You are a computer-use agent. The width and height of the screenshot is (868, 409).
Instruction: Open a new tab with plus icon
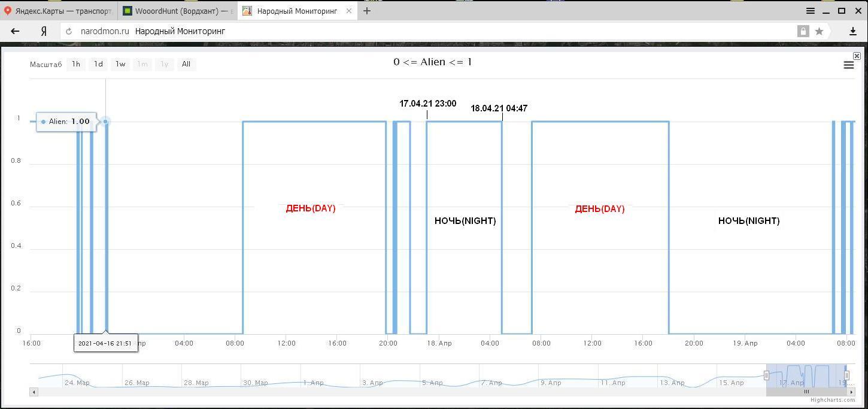[x=367, y=11]
